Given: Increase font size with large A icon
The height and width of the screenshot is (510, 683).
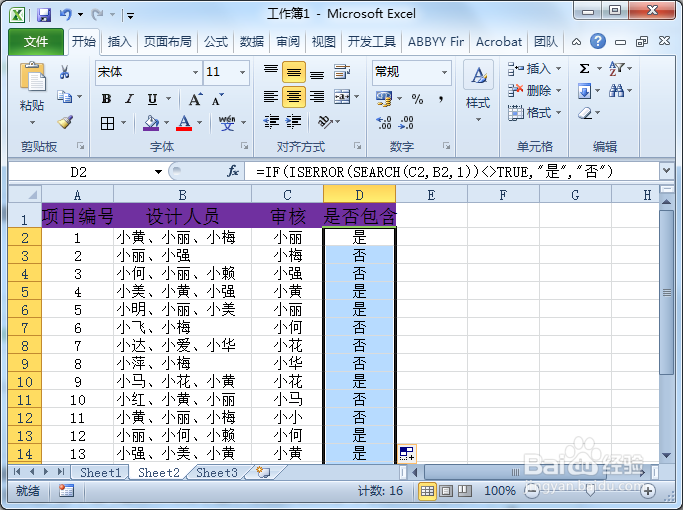Looking at the screenshot, I should [196, 99].
